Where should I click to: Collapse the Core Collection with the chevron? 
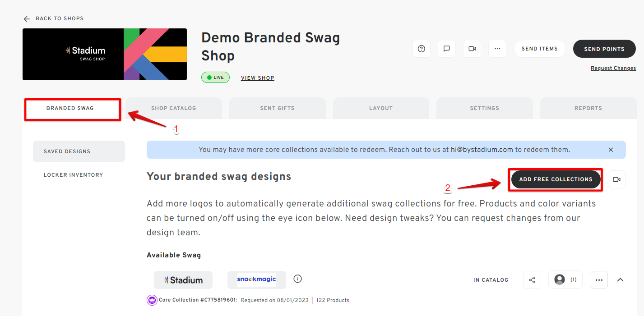click(621, 280)
